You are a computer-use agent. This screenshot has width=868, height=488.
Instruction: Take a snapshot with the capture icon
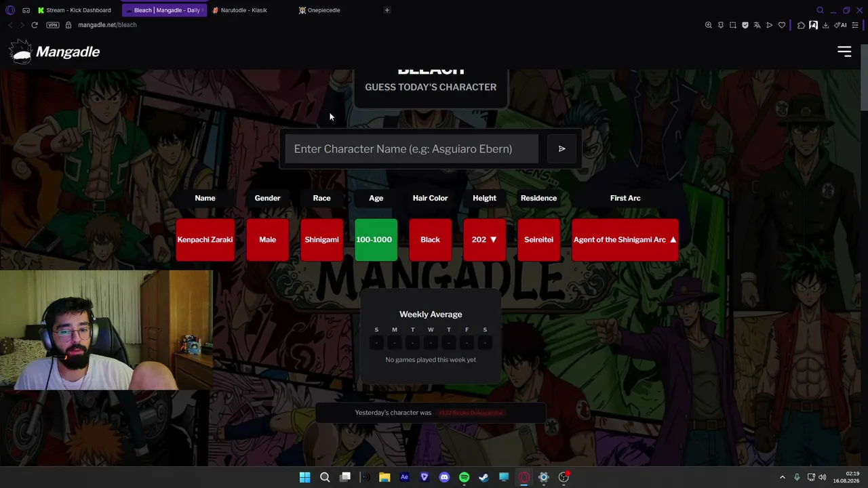733,25
